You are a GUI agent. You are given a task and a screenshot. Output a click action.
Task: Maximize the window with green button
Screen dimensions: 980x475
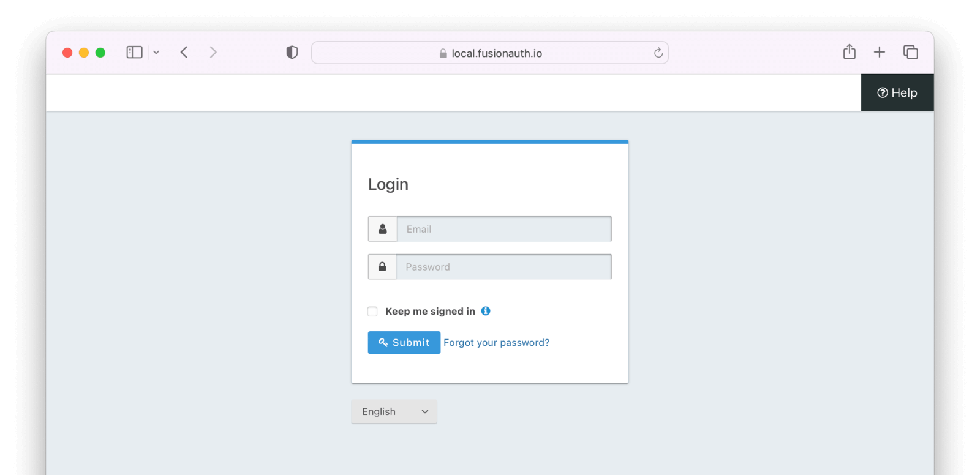(100, 53)
